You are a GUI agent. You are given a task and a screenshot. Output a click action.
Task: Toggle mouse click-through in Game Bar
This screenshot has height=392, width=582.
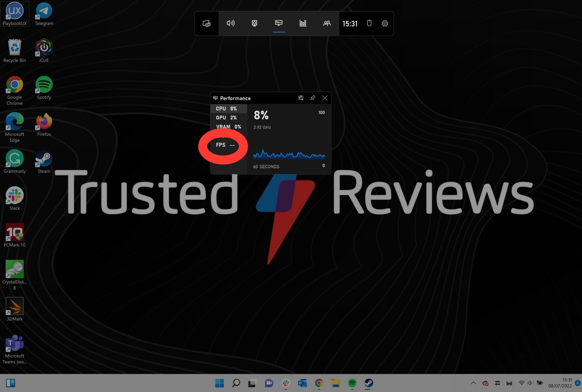coord(369,23)
